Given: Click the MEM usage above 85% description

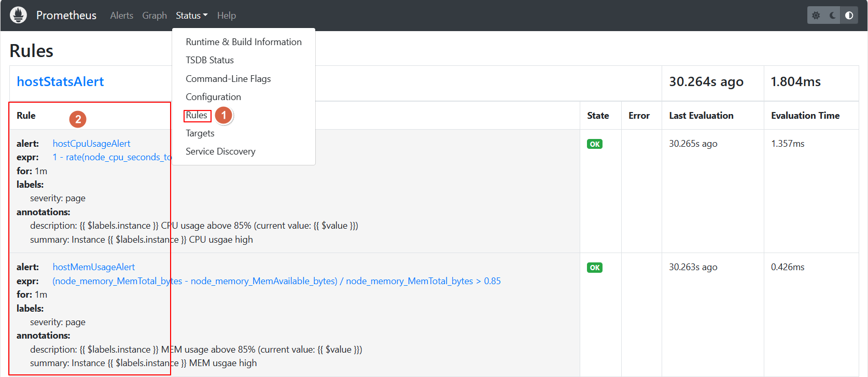Looking at the screenshot, I should click(x=196, y=350).
